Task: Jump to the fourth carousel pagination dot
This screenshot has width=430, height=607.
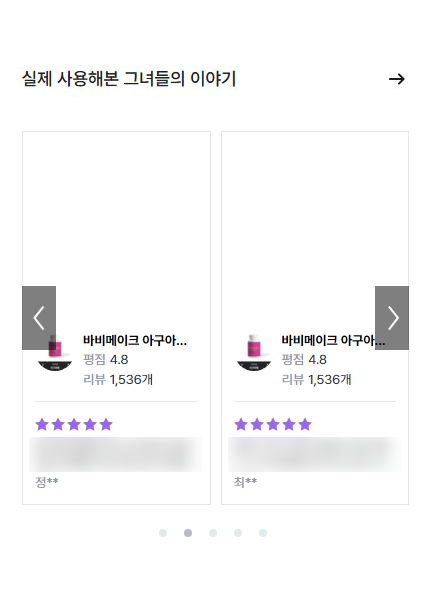Action: tap(238, 533)
